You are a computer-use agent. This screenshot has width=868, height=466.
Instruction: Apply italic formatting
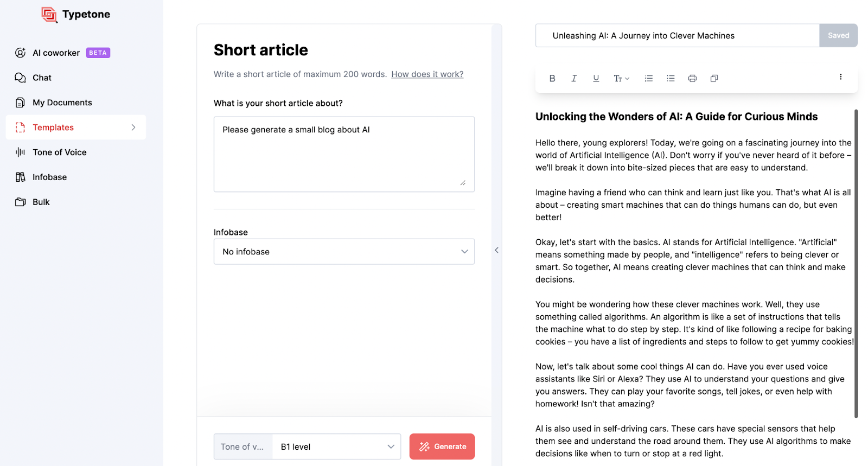(573, 78)
